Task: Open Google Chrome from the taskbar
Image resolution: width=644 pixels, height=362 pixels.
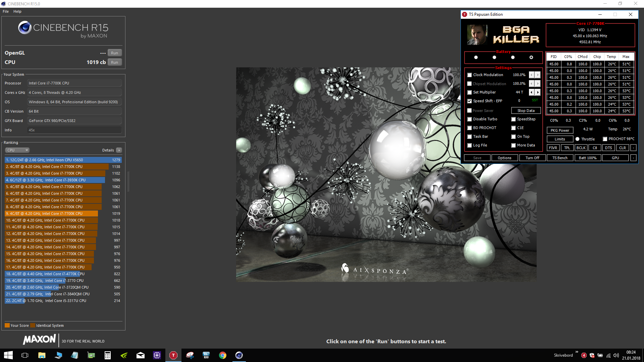Action: (x=223, y=355)
